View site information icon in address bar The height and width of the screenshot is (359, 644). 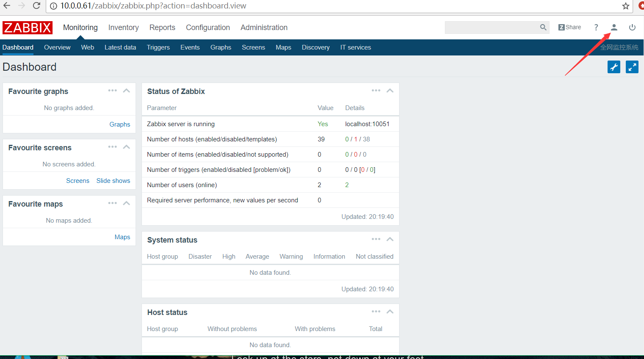pyautogui.click(x=53, y=6)
